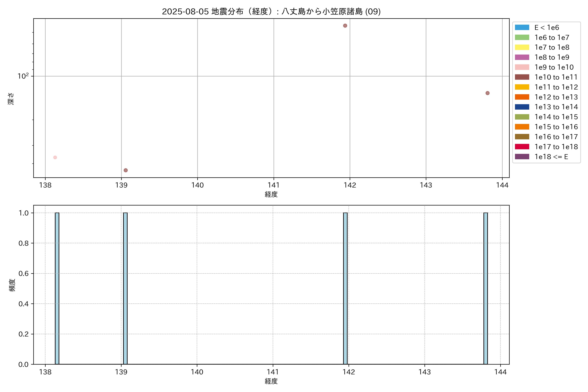Click the pink 1e9 to 1e10 legend swatch
The width and height of the screenshot is (588, 392).
tap(522, 67)
